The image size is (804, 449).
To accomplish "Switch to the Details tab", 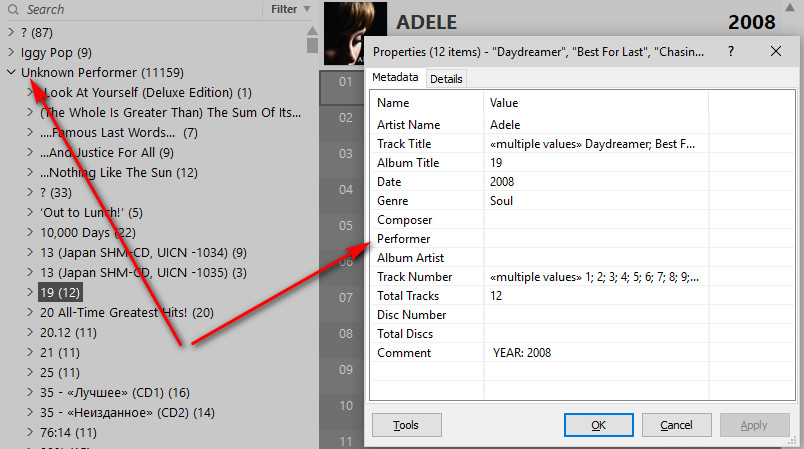I will point(446,78).
